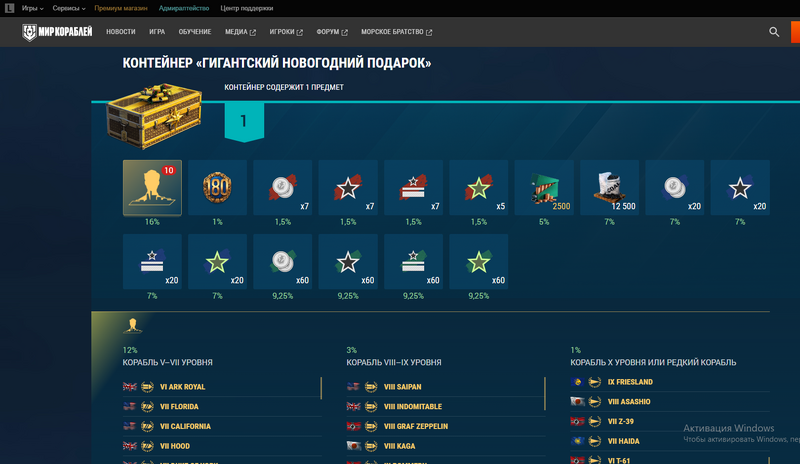Viewport: 800px width, 464px height.
Task: Choose the blue silver coin x20 tile
Action: [x=674, y=188]
